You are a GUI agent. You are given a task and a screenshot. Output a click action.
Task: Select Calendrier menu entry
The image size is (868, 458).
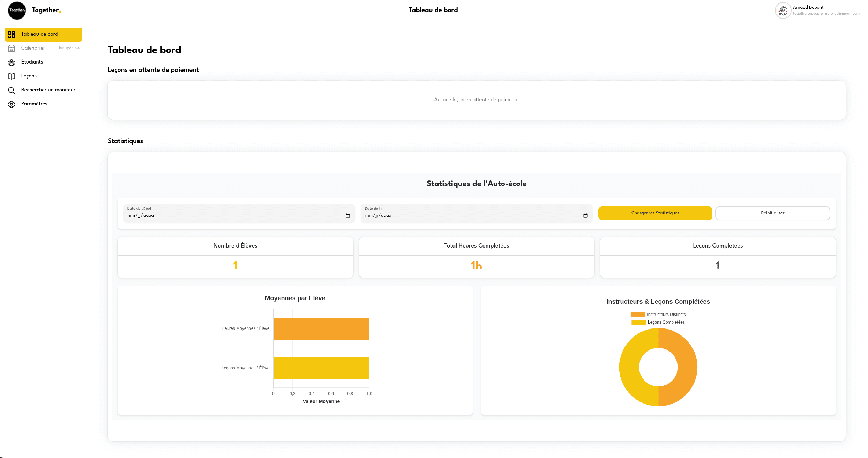[43, 48]
